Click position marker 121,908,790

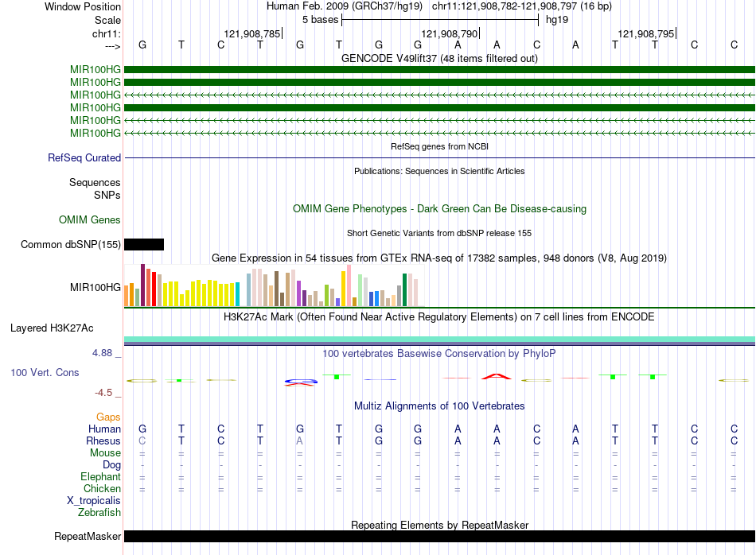pos(450,33)
